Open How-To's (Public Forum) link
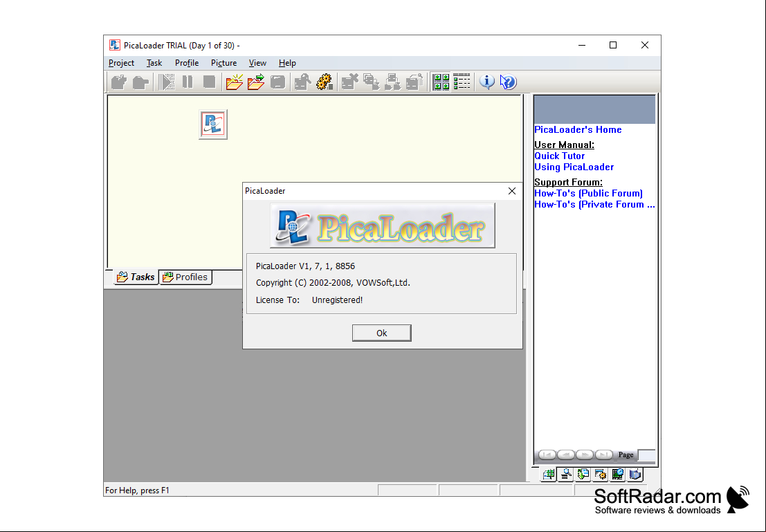This screenshot has width=766, height=532. pyautogui.click(x=589, y=194)
